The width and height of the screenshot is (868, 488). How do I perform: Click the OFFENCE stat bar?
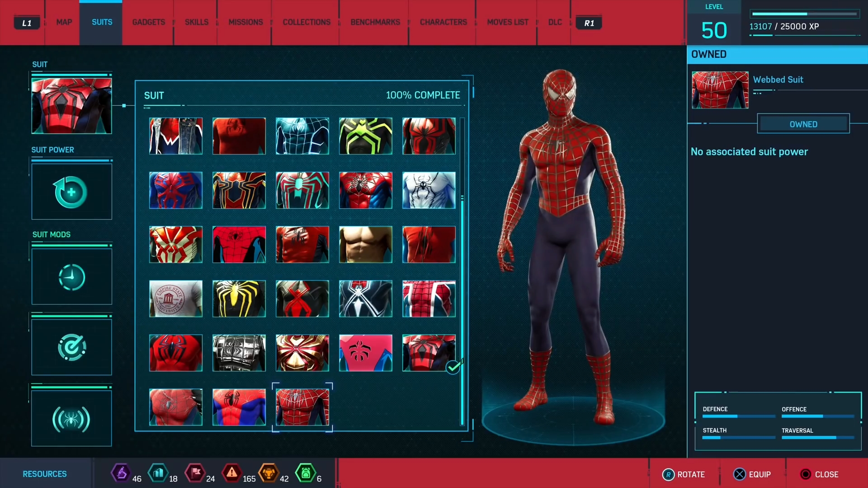818,416
